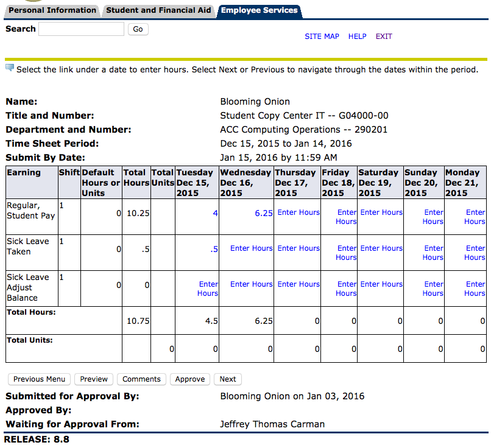Click the EXIT link
Screen dimensions: 491x448
pos(384,37)
